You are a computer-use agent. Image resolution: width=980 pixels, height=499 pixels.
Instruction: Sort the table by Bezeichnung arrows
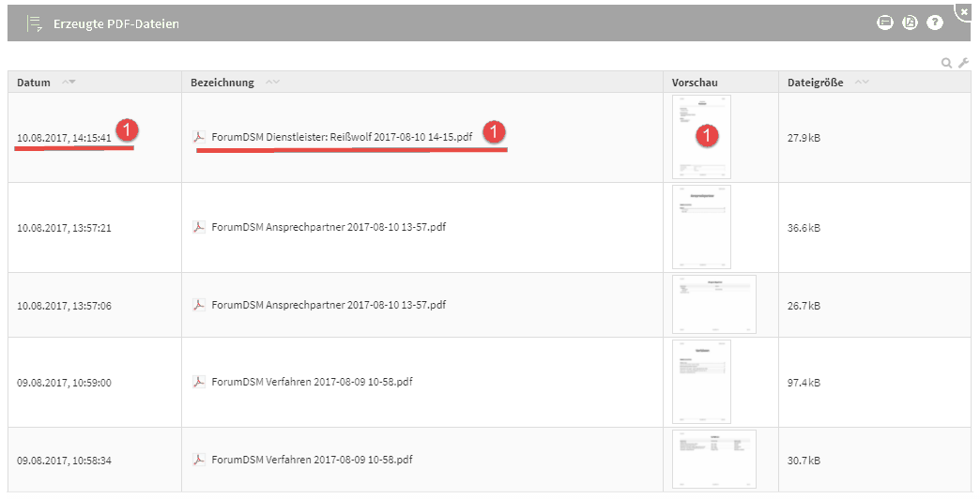tap(272, 82)
